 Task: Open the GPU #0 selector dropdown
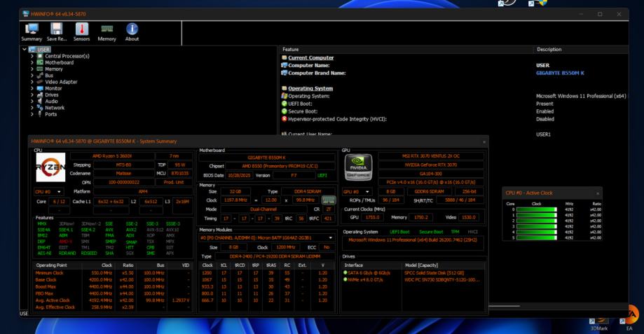tap(357, 192)
